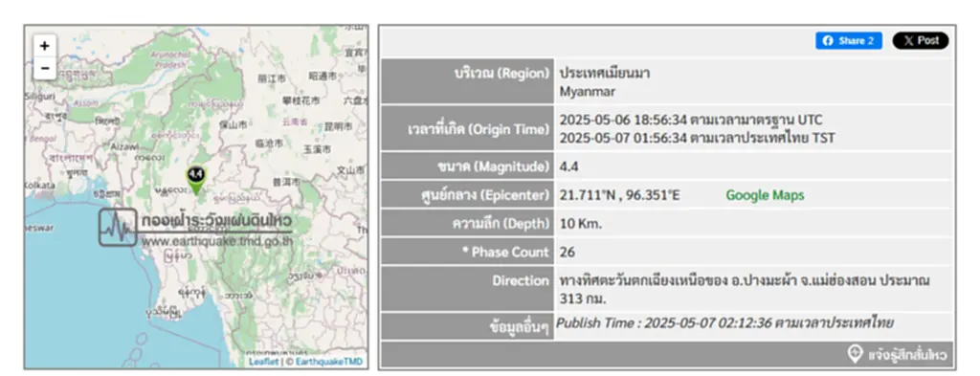Report feeling the shaking via แจ้งรู้สึกสั่นไหว
This screenshot has height=376, width=980.
907,355
